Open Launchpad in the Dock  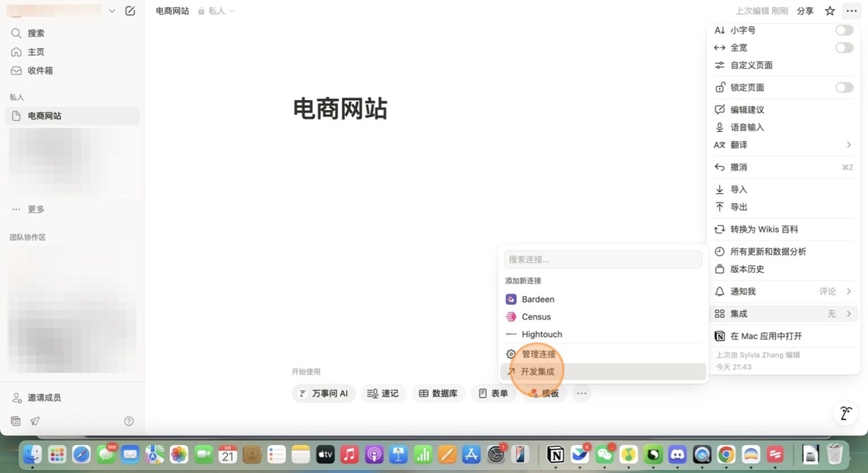pos(57,454)
